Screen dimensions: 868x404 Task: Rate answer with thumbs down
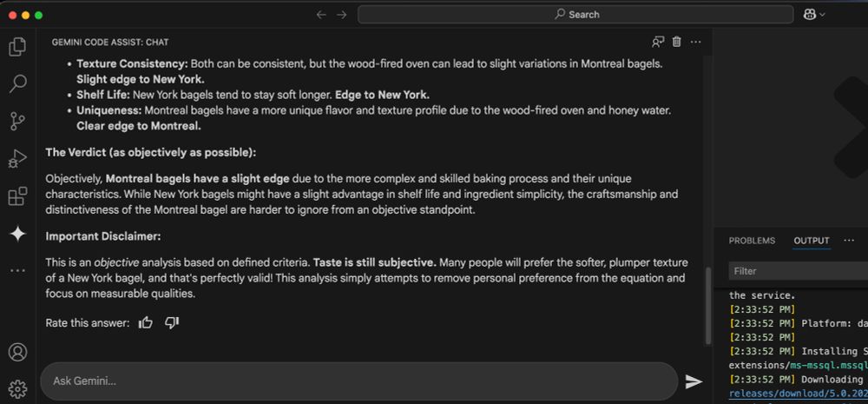coord(172,322)
